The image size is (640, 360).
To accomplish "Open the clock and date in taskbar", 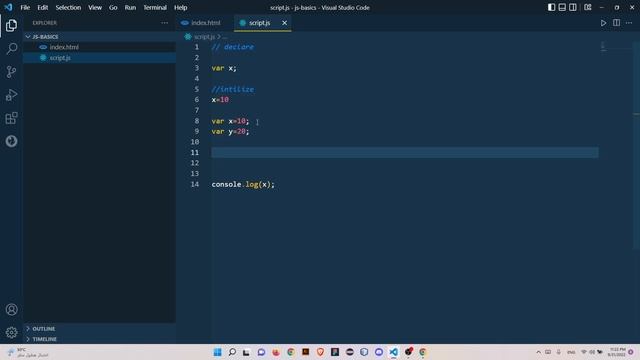I will (616, 352).
